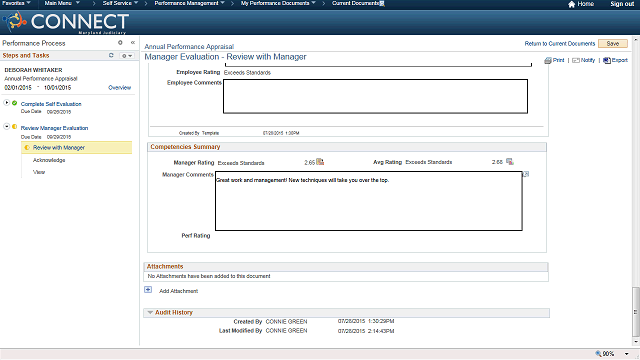Image resolution: width=640 pixels, height=360 pixels.
Task: Click Sign out link
Action: (x=622, y=4)
